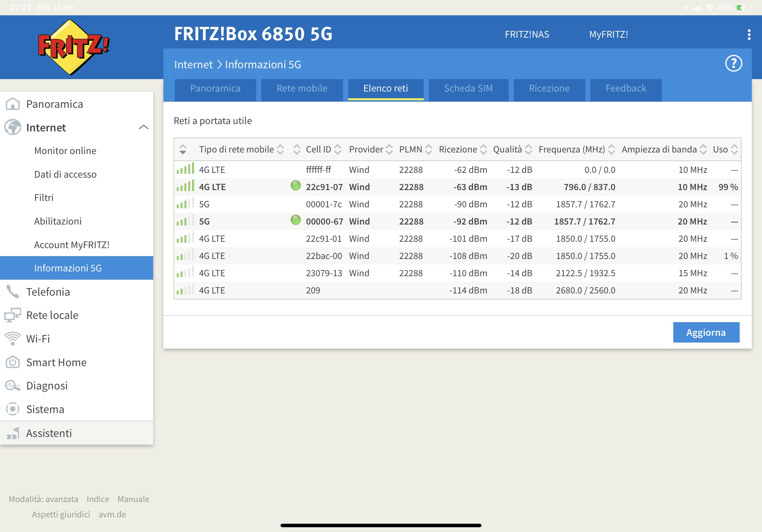Click the Telefonia phone icon
762x532 pixels.
(x=13, y=292)
